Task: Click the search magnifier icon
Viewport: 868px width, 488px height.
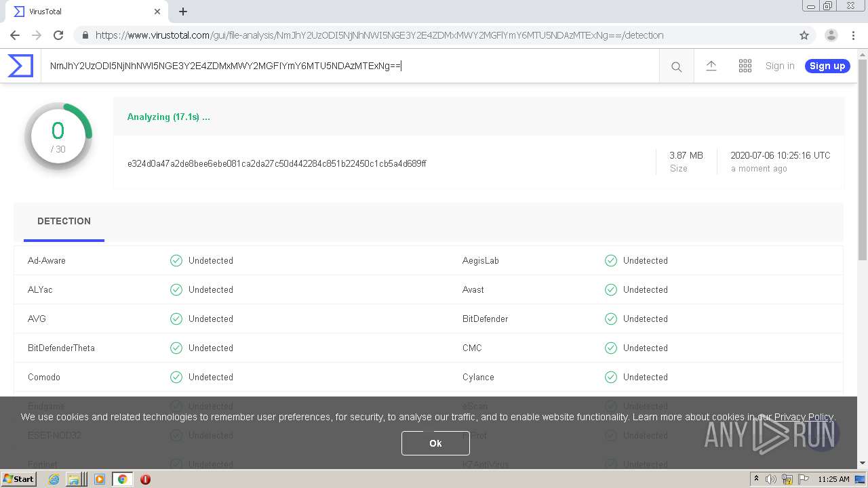Action: [x=676, y=66]
